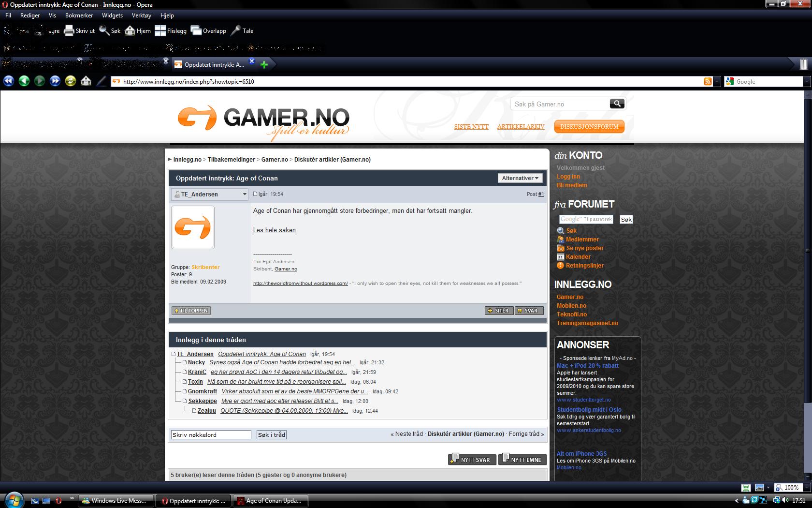This screenshot has width=812, height=508.
Task: Open Windows Live Messenger taskbar button
Action: (116, 501)
